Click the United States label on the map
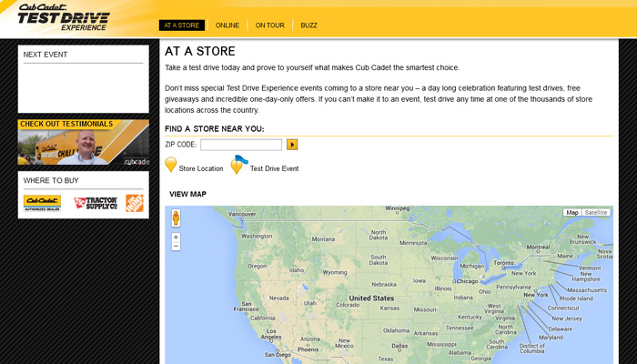This screenshot has width=637, height=364. [x=371, y=298]
